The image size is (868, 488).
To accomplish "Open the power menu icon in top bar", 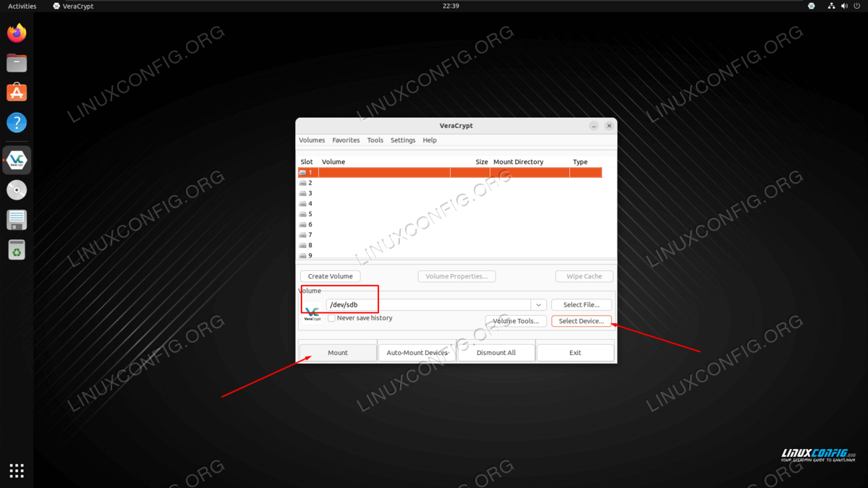I will [856, 6].
